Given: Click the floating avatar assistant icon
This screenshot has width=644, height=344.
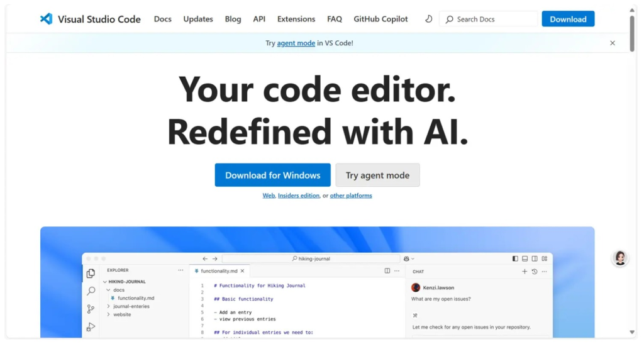Looking at the screenshot, I should pos(619,258).
